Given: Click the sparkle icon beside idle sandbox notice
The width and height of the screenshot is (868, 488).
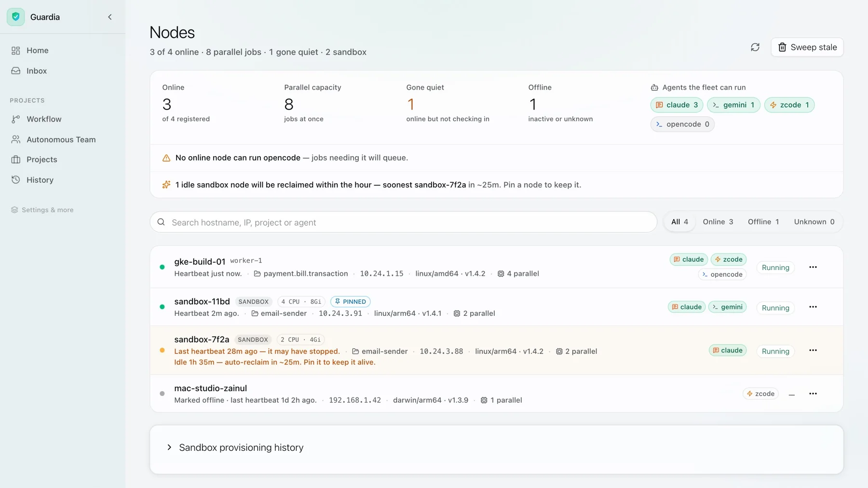Looking at the screenshot, I should tap(166, 185).
